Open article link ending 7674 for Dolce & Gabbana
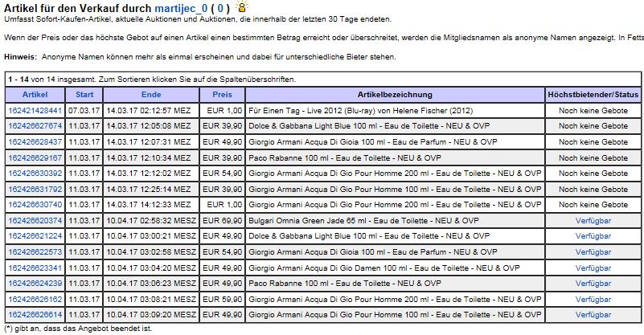This screenshot has width=644, height=335. [x=35, y=126]
